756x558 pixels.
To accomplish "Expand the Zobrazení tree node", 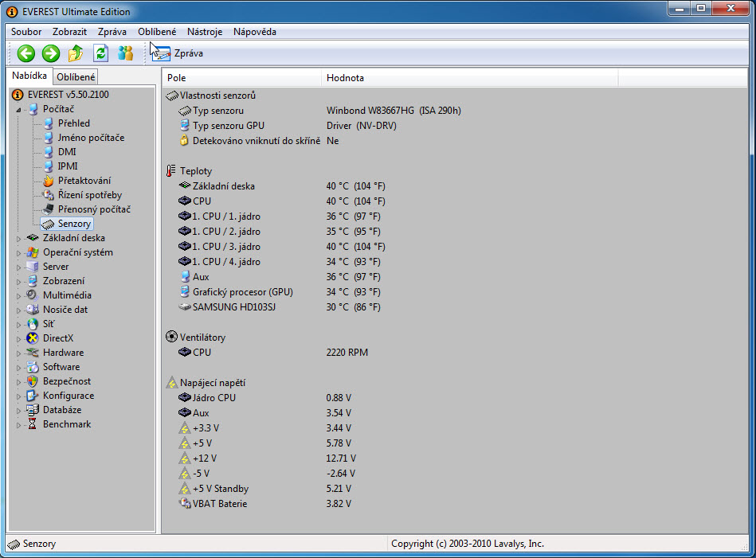I will (18, 282).
